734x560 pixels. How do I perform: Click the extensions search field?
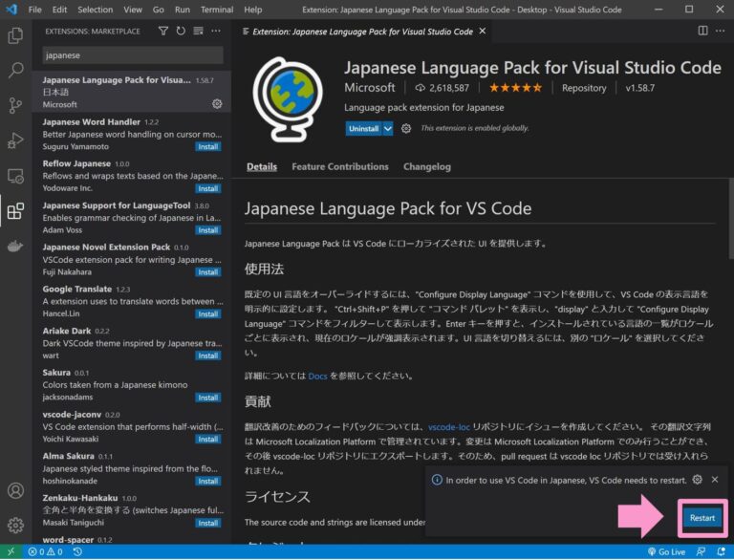(133, 55)
